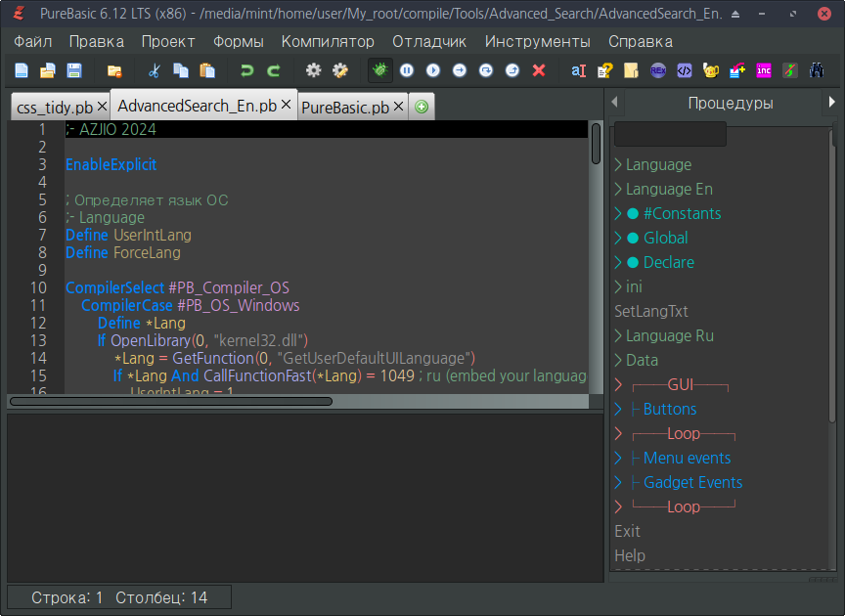The image size is (845, 616).
Task: Open the Справка menu
Action: point(641,41)
